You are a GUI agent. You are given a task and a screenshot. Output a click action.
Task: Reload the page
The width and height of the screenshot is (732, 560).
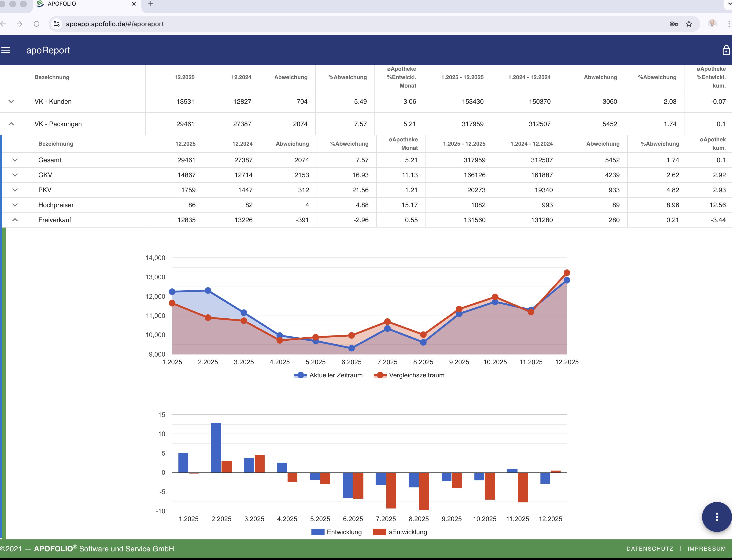37,24
